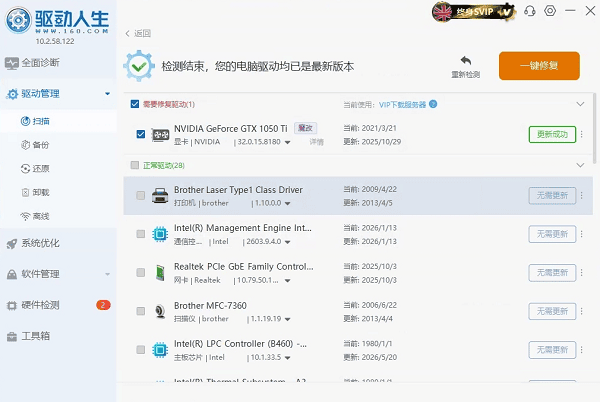Open the VIP下载服务器 link
The height and width of the screenshot is (402, 600).
(402, 104)
